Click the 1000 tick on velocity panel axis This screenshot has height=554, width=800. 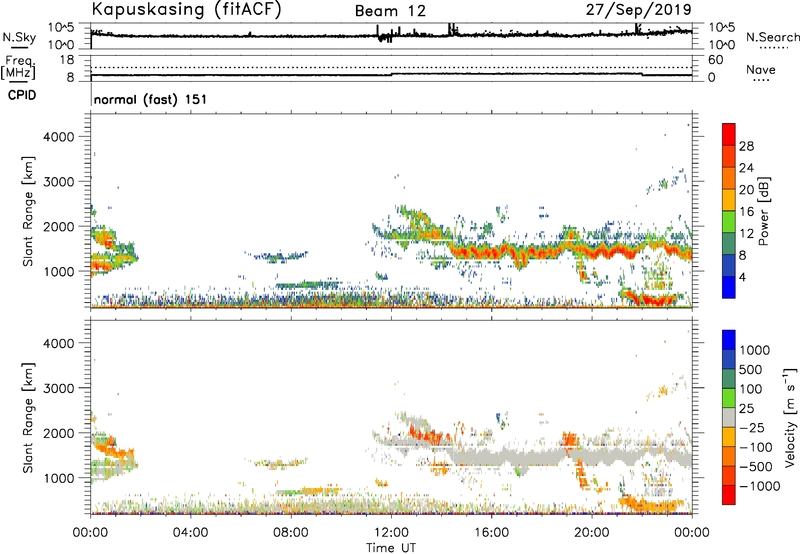58,478
